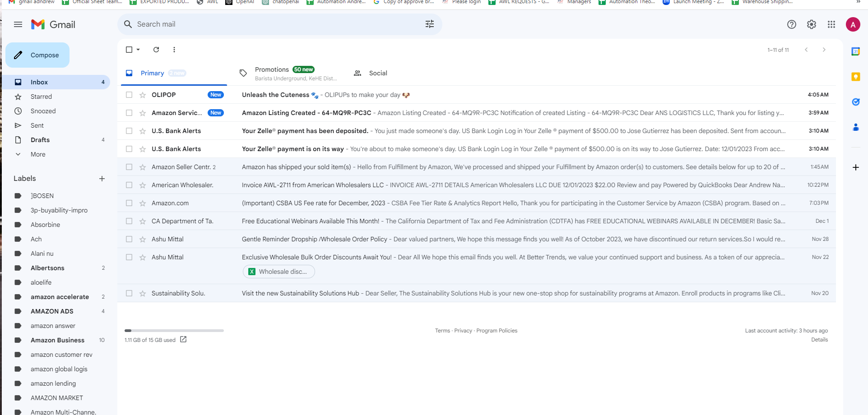Star the Amazon Services listing email
Image resolution: width=868 pixels, height=415 pixels.
(x=143, y=113)
